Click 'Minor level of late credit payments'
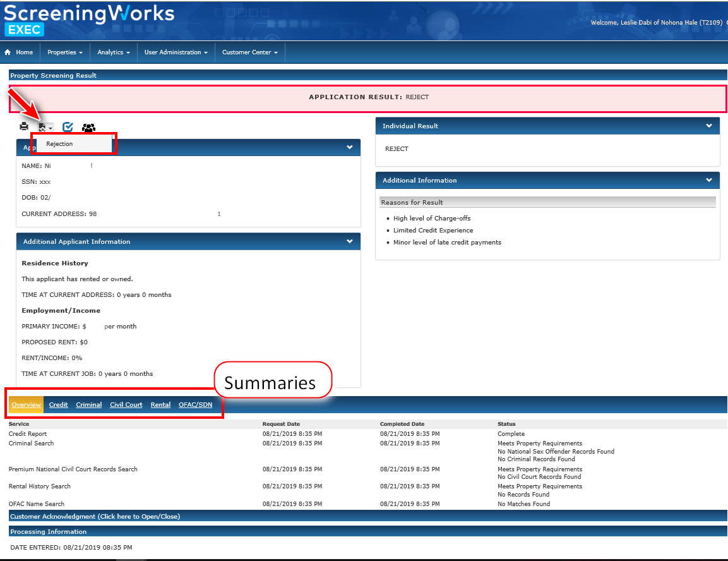Viewport: 728px width, 561px height. (x=447, y=243)
